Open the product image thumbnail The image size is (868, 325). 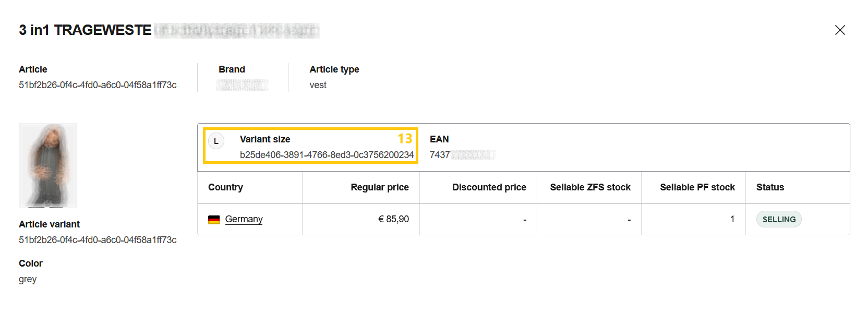coord(48,165)
